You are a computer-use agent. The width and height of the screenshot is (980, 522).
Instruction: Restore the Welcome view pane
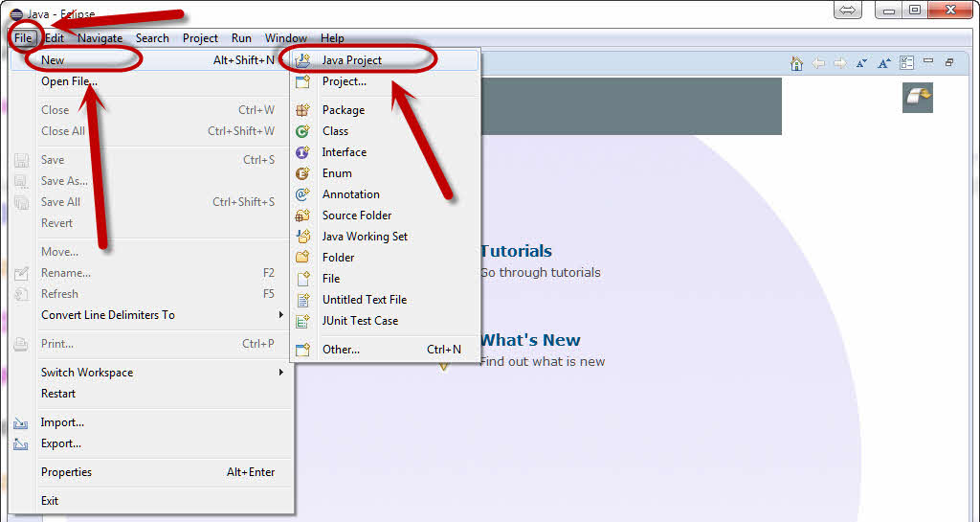pyautogui.click(x=950, y=62)
